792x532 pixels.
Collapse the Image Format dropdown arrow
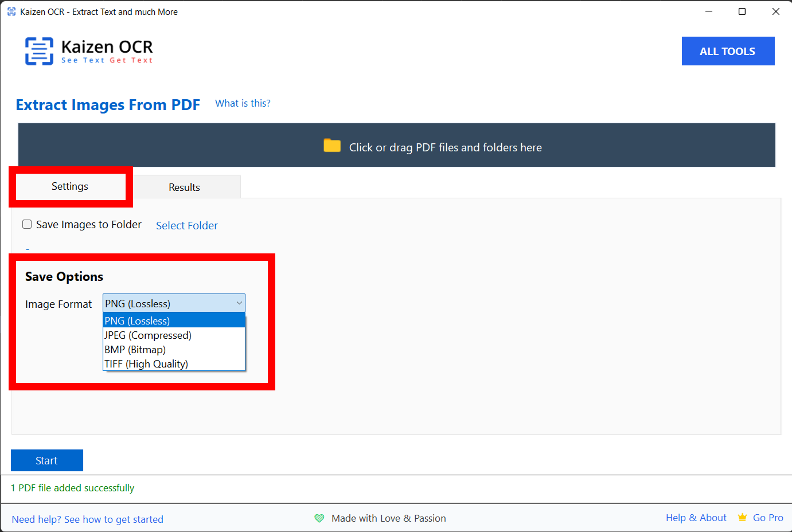239,303
